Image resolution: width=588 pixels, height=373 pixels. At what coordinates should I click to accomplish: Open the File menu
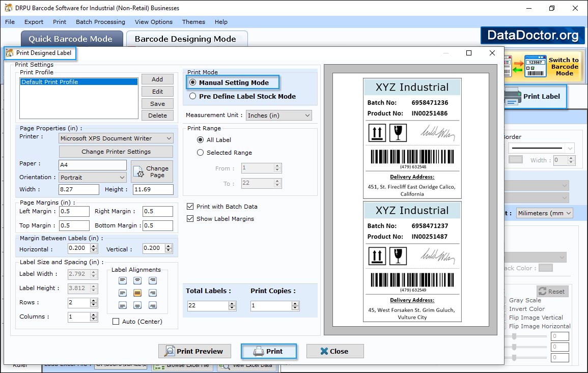coord(10,22)
